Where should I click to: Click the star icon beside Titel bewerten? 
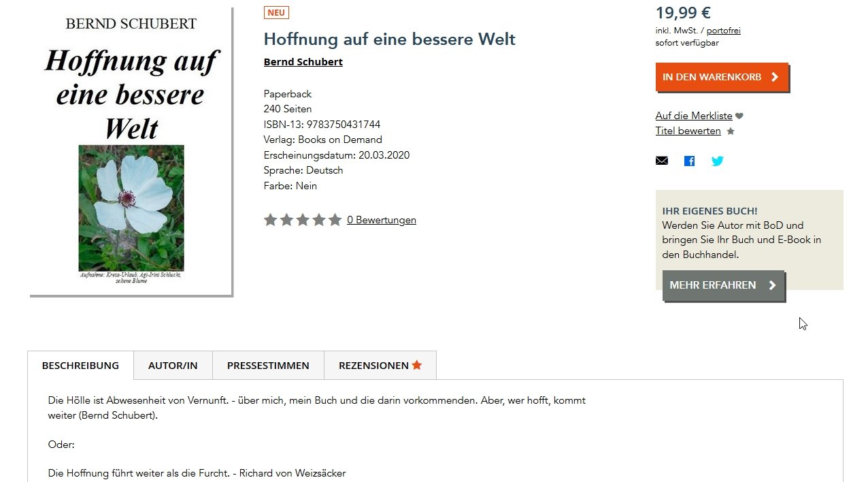tap(731, 131)
